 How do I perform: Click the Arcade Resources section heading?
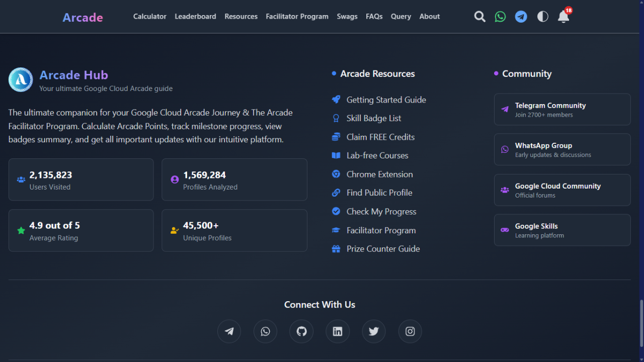pyautogui.click(x=377, y=73)
